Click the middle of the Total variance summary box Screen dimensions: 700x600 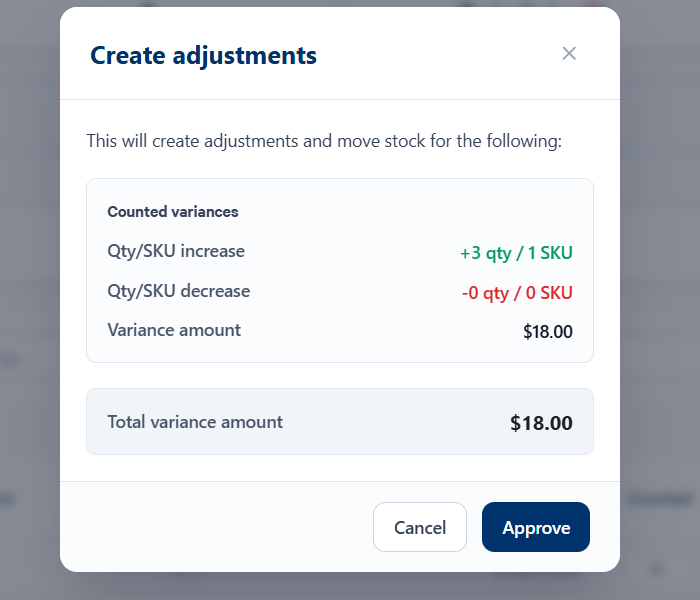point(340,422)
